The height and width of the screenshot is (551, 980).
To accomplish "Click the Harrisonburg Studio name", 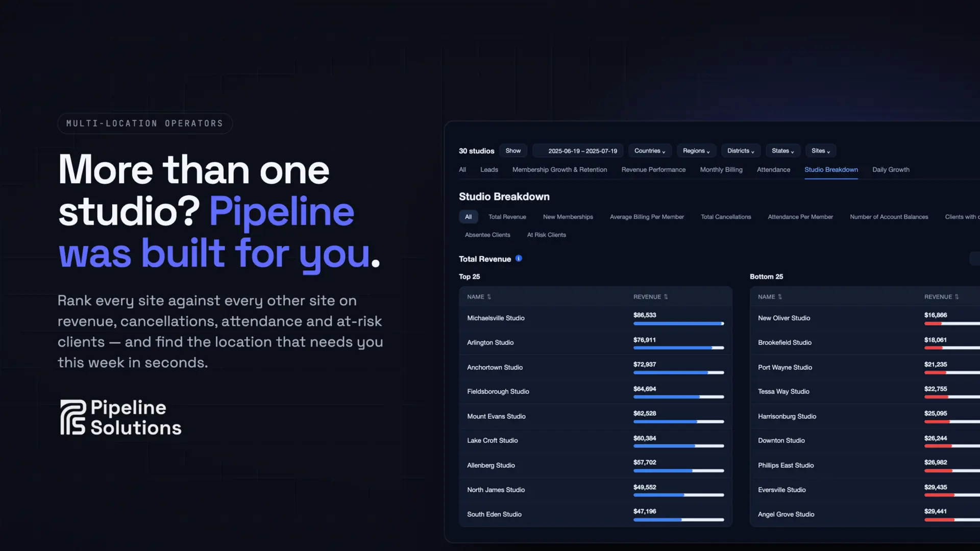I will [787, 416].
